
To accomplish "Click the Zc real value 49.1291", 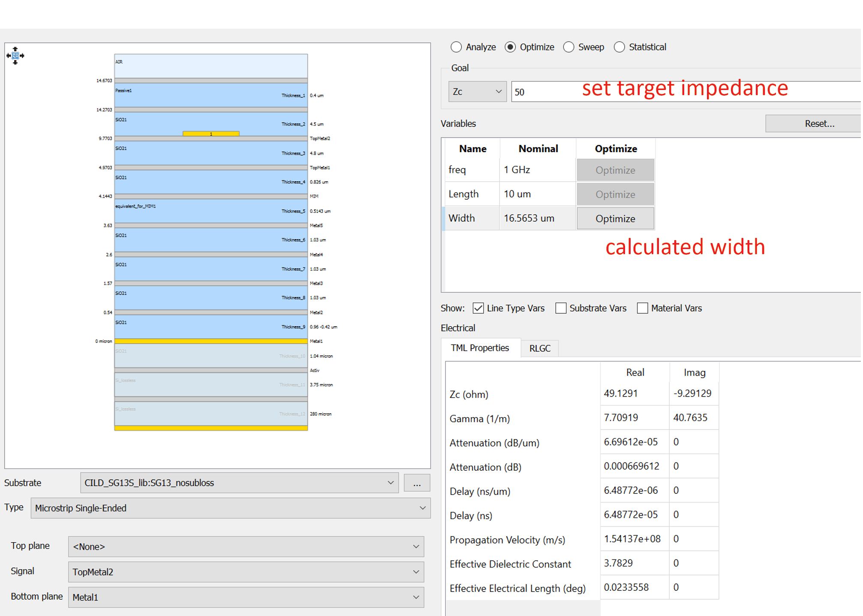I will pyautogui.click(x=634, y=394).
